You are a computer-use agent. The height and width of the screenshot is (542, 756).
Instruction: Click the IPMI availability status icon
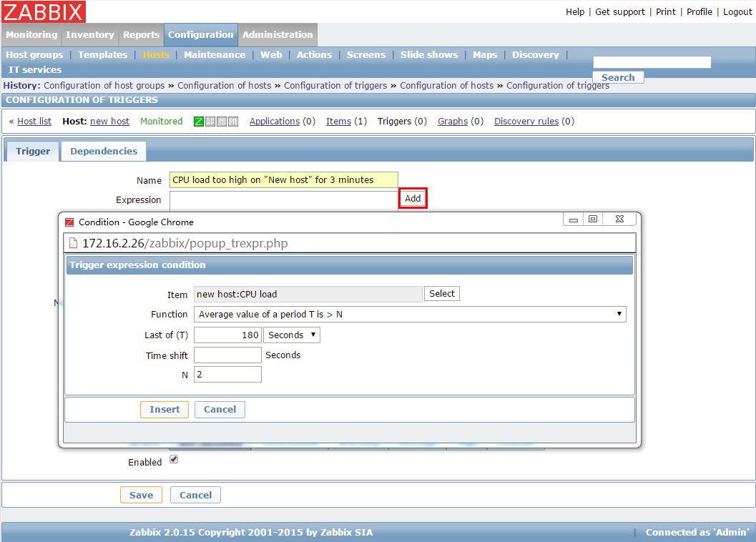point(233,122)
